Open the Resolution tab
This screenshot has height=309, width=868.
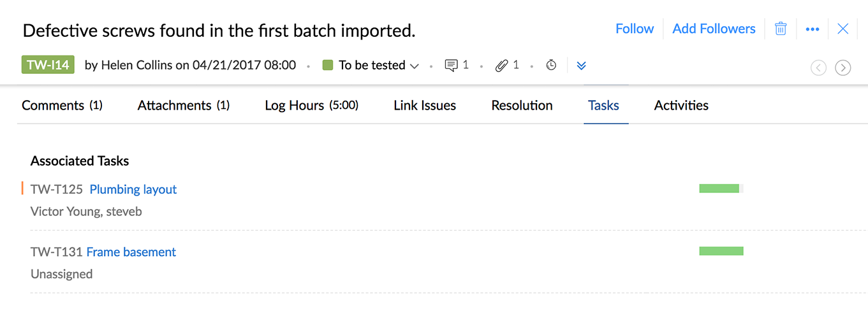(x=522, y=105)
